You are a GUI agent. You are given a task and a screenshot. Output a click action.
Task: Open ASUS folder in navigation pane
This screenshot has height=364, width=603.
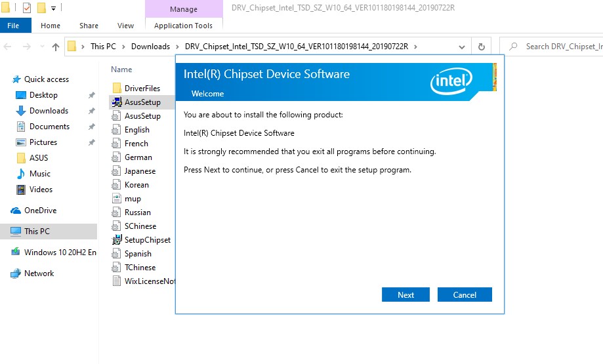[x=39, y=158]
